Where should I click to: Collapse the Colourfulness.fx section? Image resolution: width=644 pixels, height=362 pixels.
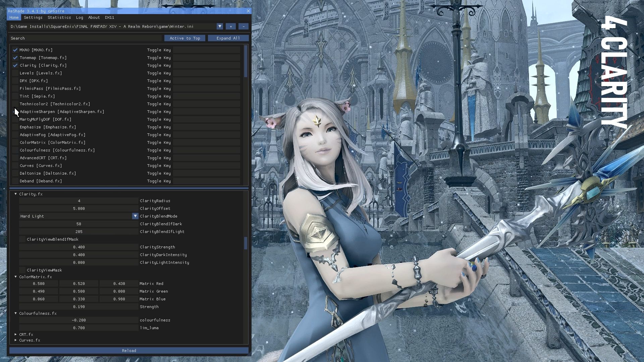(x=15, y=313)
